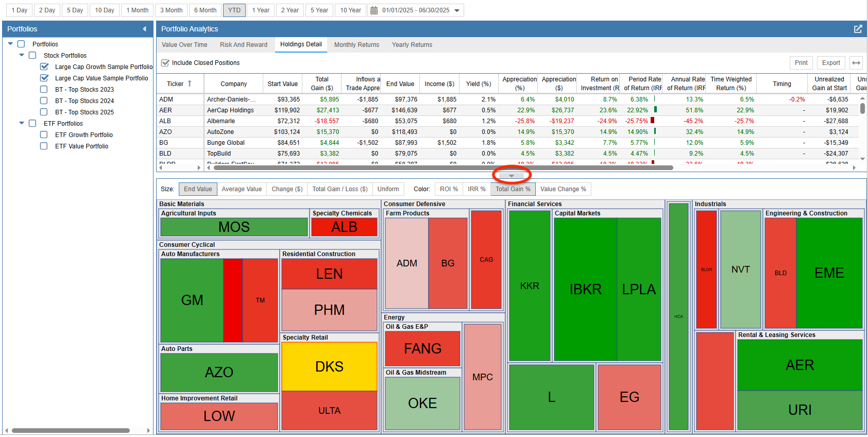The height and width of the screenshot is (437, 868).
Task: Color treemap by ROI %
Action: [449, 189]
